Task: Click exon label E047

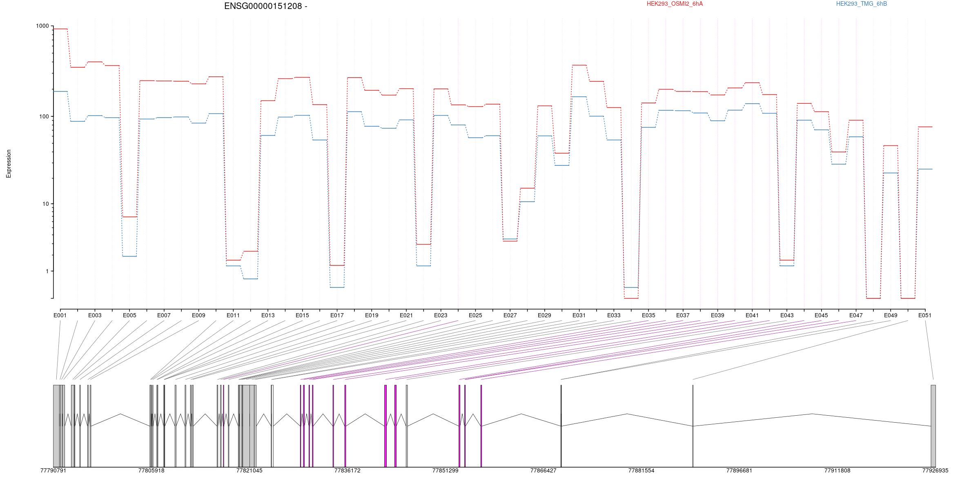Action: 856,315
